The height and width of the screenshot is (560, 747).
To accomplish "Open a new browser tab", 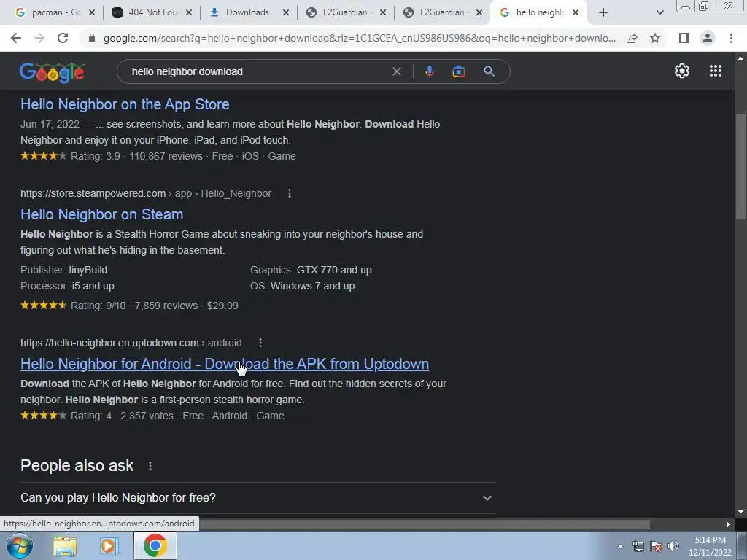I will pyautogui.click(x=603, y=12).
